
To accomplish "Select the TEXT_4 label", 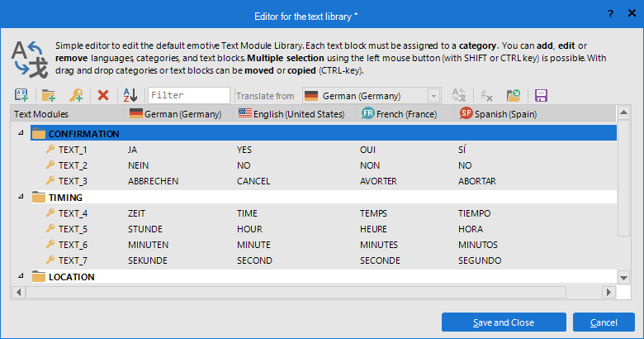I will (73, 213).
